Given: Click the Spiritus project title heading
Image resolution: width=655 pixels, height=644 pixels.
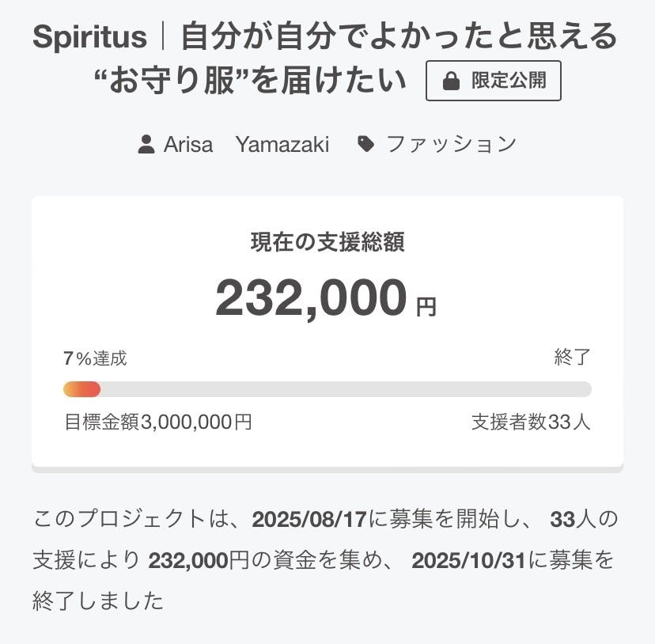Looking at the screenshot, I should (x=325, y=37).
